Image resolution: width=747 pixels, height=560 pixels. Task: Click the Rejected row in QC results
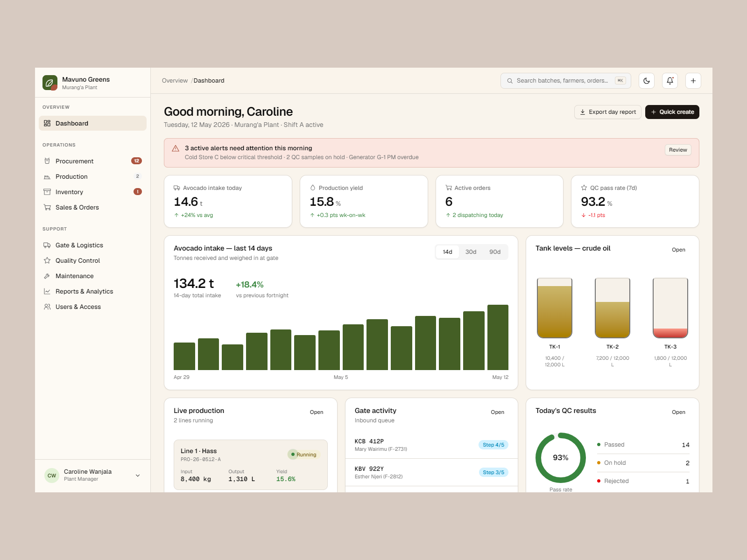pyautogui.click(x=643, y=481)
